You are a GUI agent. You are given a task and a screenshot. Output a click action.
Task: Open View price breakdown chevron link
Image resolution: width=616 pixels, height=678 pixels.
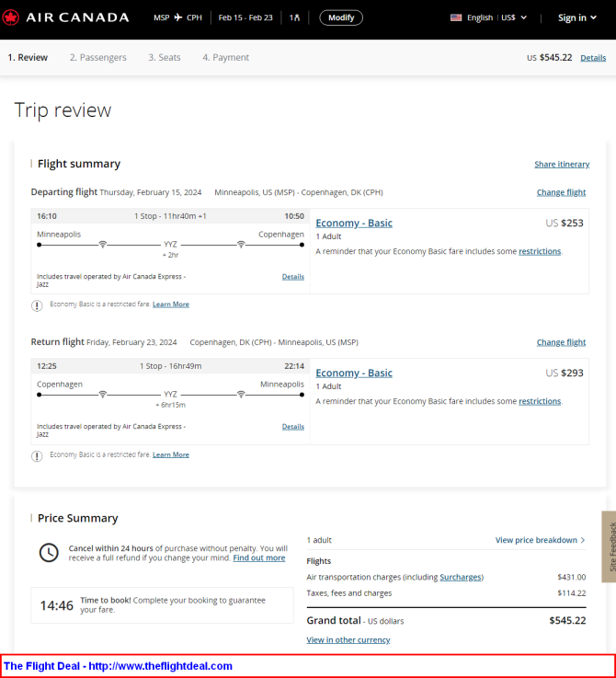(541, 540)
